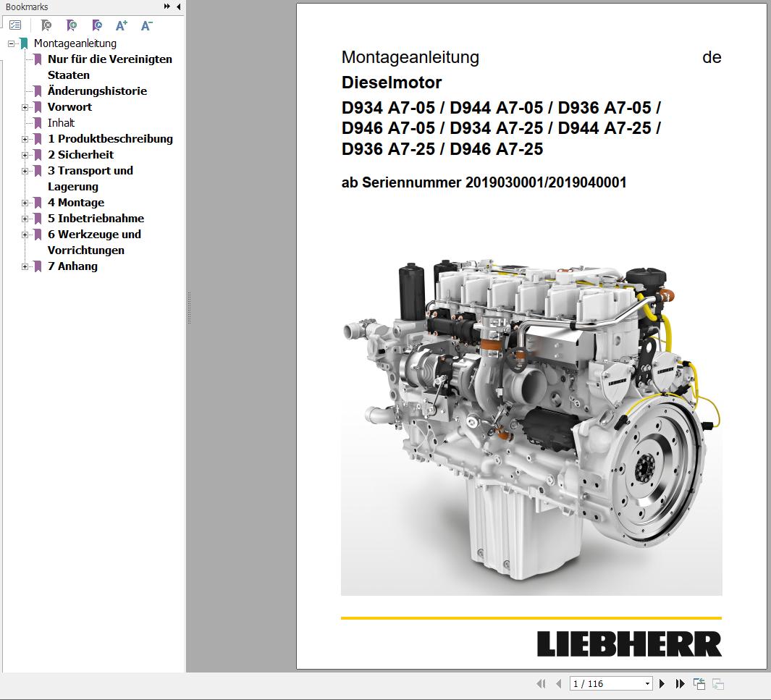
Task: Open the Änderungshistorie bookmark
Action: [97, 91]
